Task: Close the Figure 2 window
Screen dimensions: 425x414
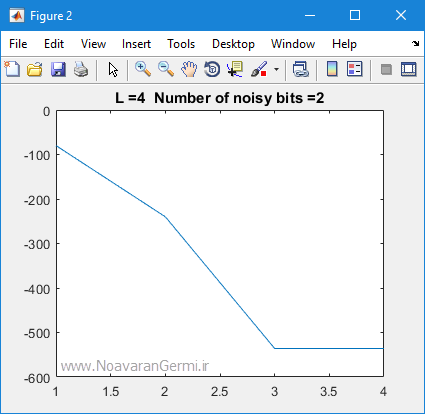Action: [401, 15]
